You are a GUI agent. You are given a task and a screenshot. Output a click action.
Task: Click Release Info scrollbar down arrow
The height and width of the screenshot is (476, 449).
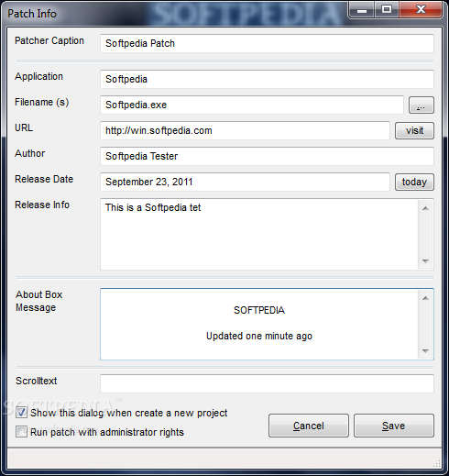[425, 261]
